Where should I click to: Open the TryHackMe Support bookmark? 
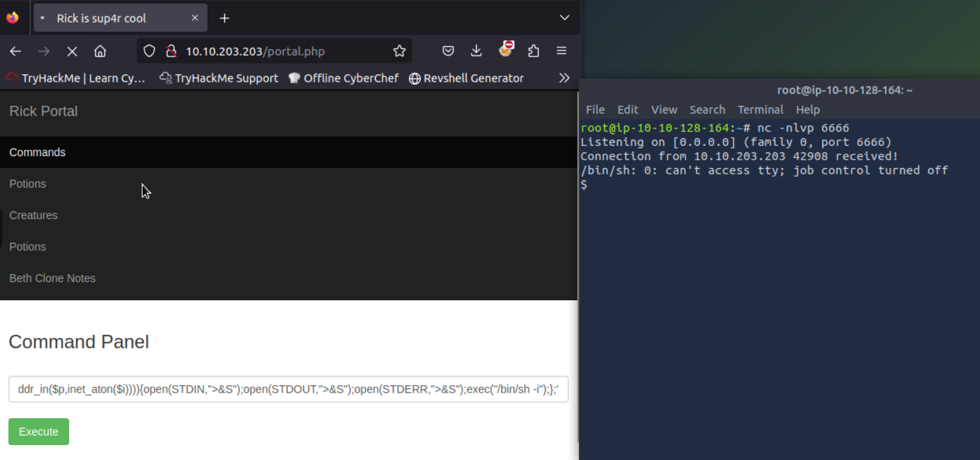point(218,78)
